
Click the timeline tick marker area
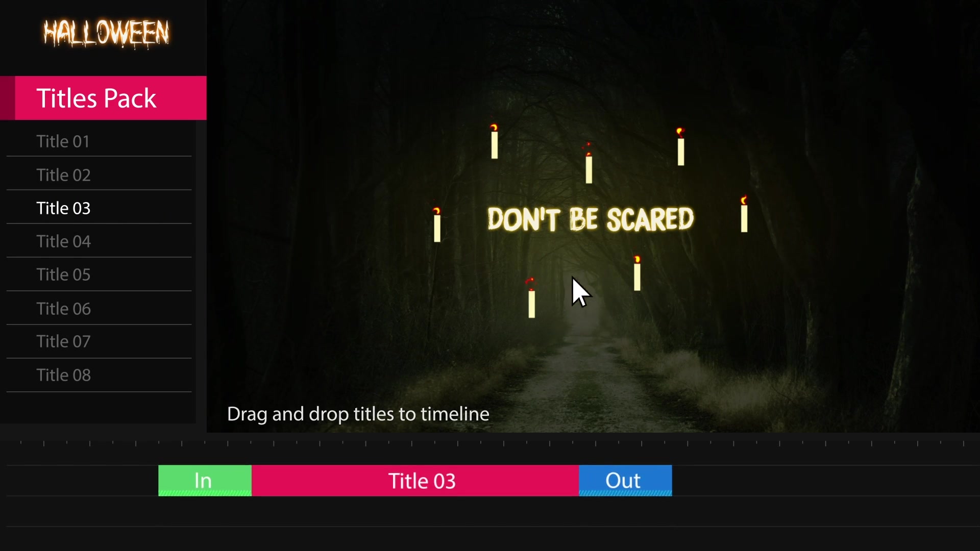pyautogui.click(x=490, y=442)
